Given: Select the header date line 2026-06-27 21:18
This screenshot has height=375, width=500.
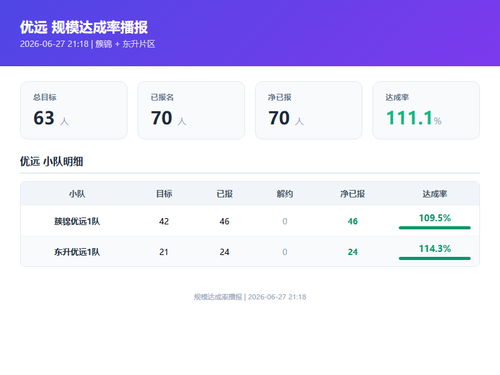Looking at the screenshot, I should click(54, 44).
